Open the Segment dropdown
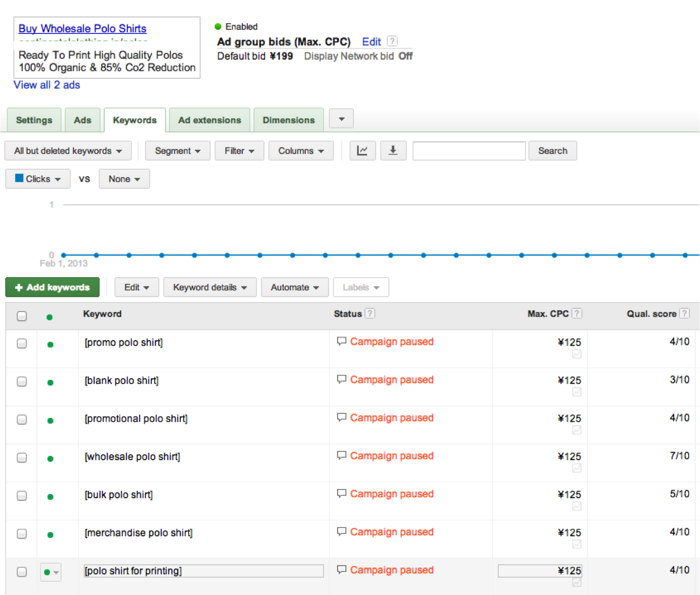 tap(177, 151)
